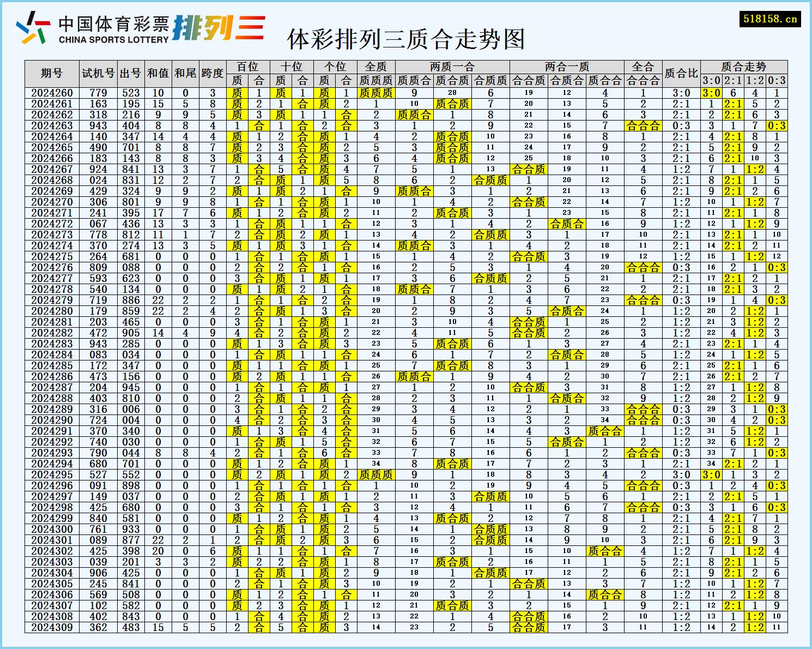
Task: Click trial number 779 in row 2024260
Action: 98,93
